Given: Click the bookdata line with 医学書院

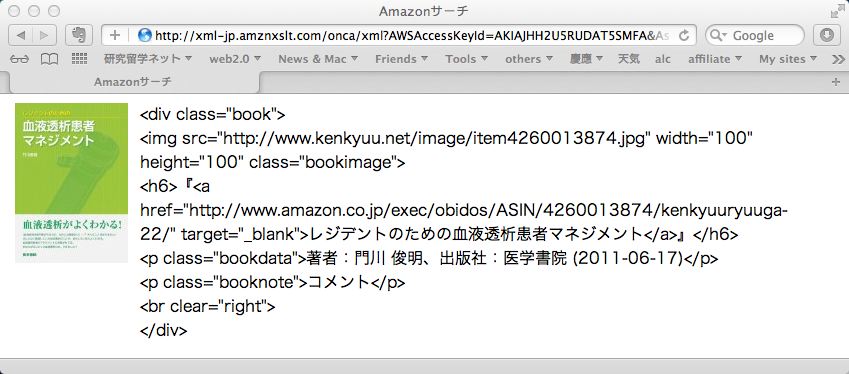Looking at the screenshot, I should point(429,258).
